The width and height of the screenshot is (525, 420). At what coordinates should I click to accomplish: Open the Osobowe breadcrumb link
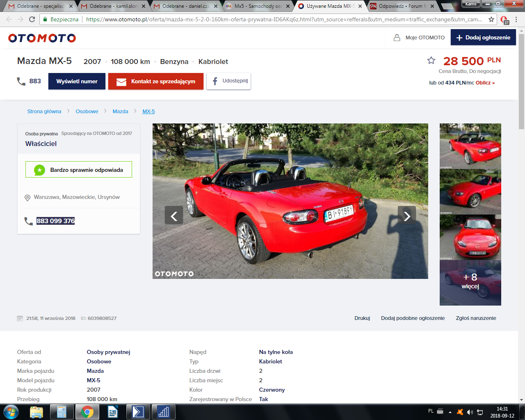pyautogui.click(x=87, y=112)
